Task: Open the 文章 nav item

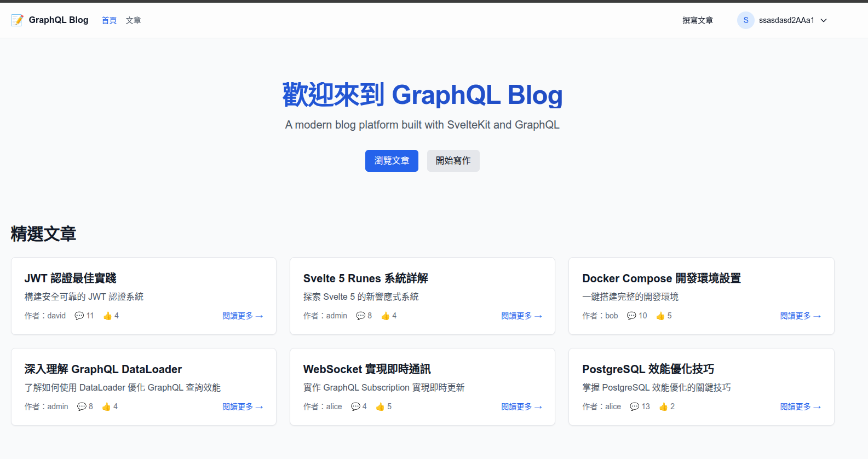Action: (133, 20)
